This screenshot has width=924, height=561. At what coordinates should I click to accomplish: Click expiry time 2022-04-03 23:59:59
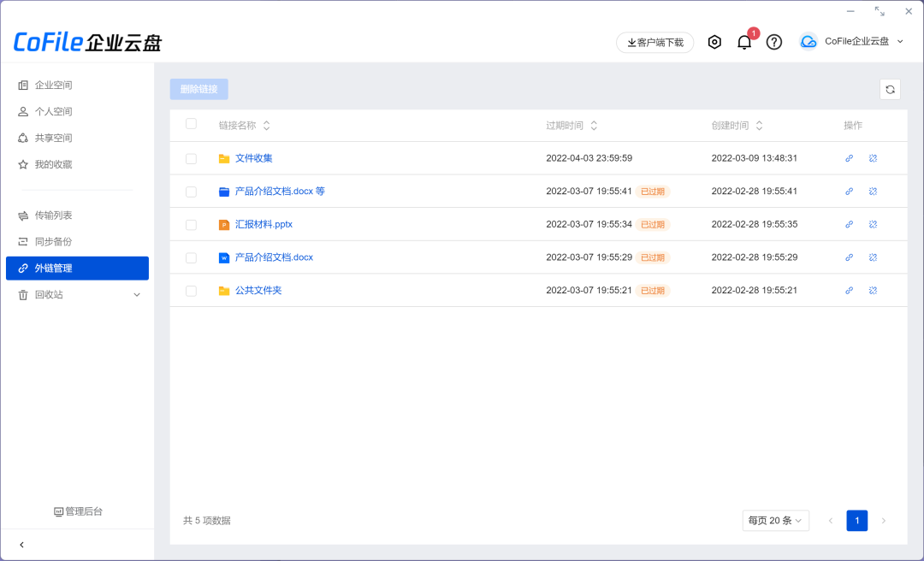(x=589, y=158)
